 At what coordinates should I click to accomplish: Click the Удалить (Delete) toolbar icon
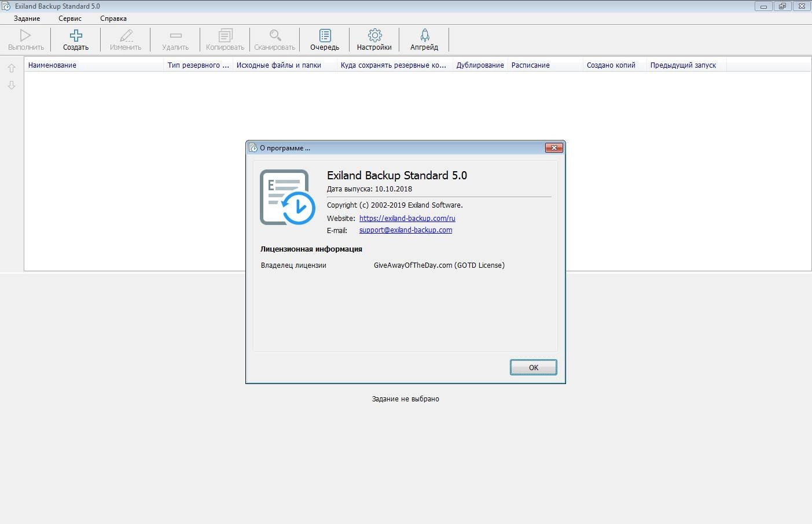[x=175, y=35]
